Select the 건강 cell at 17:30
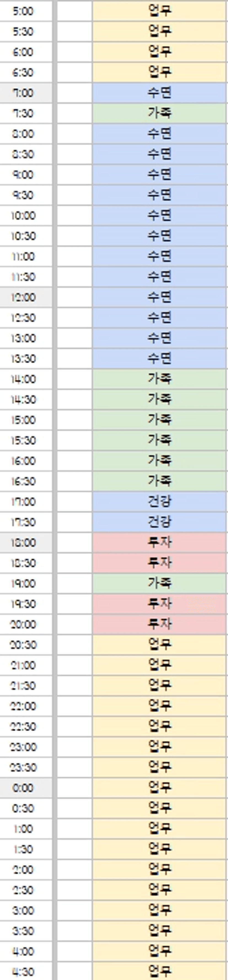Screen dimensions: 228x980 click(x=159, y=522)
